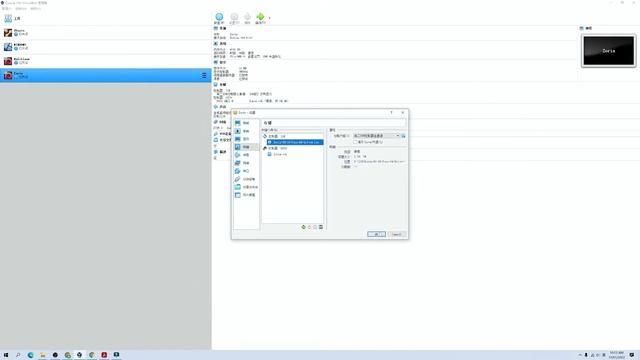
Task: Select the highlighted optical disc under IDE
Action: click(295, 142)
